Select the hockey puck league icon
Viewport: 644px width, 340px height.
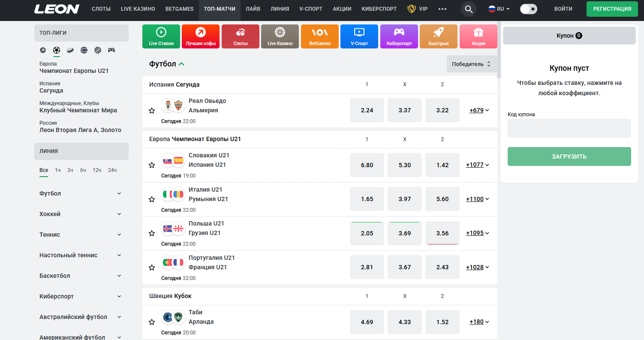click(70, 50)
